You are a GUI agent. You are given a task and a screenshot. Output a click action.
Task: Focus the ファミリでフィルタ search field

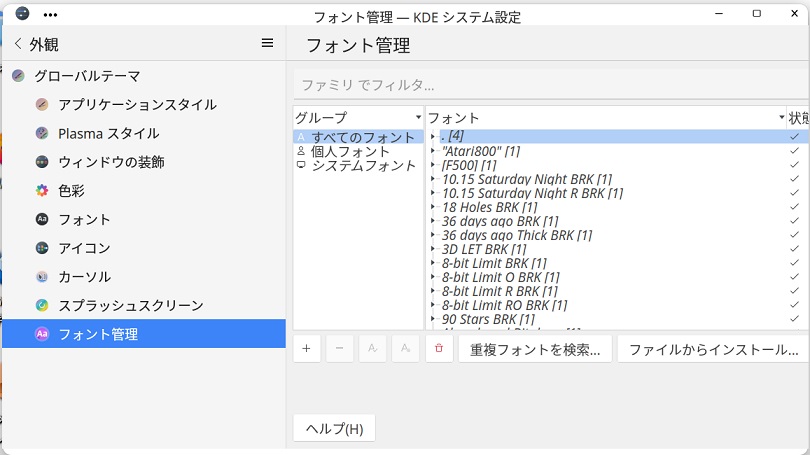[551, 85]
